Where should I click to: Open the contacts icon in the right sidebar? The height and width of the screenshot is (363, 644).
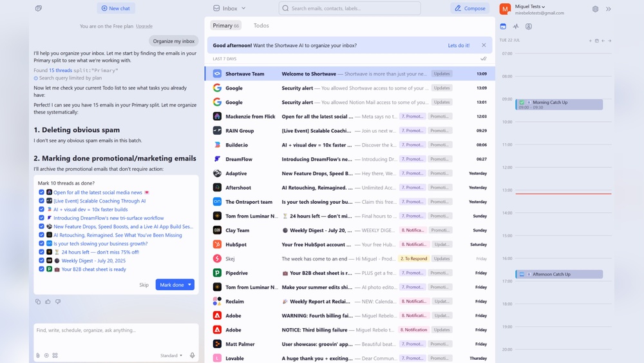coord(529,26)
